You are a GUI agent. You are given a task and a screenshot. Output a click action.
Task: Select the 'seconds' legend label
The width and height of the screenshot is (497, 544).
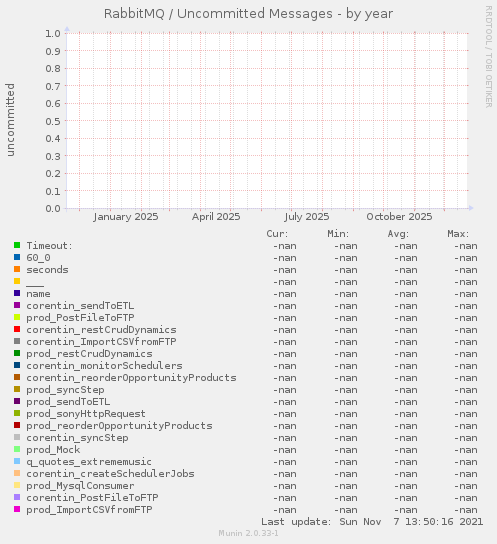[x=48, y=270]
